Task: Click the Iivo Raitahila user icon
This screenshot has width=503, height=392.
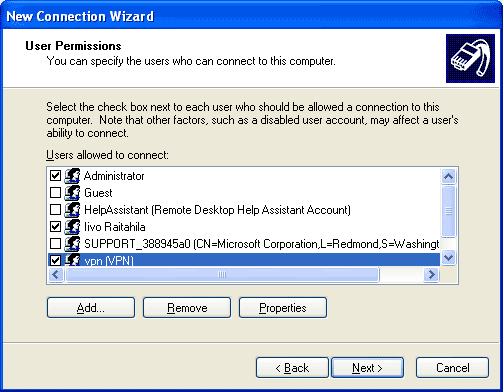Action: click(x=72, y=227)
